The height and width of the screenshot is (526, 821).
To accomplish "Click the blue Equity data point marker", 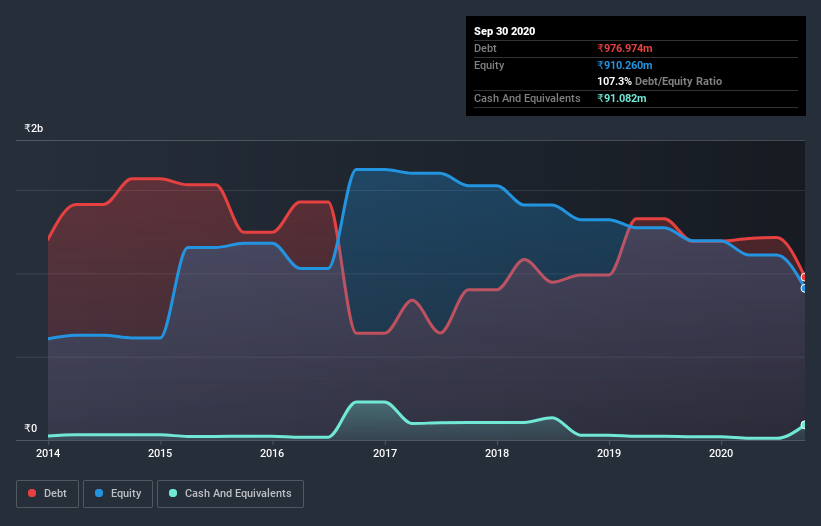I will point(804,288).
